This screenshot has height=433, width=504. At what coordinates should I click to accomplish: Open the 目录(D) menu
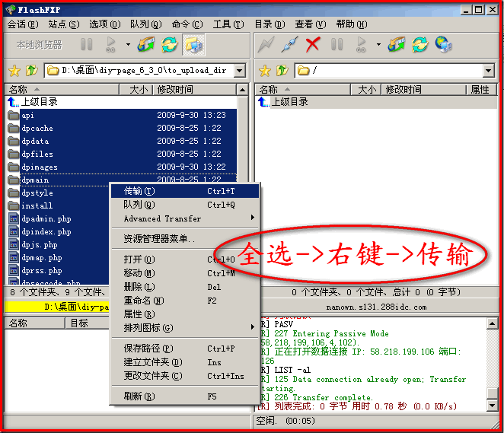[x=270, y=24]
